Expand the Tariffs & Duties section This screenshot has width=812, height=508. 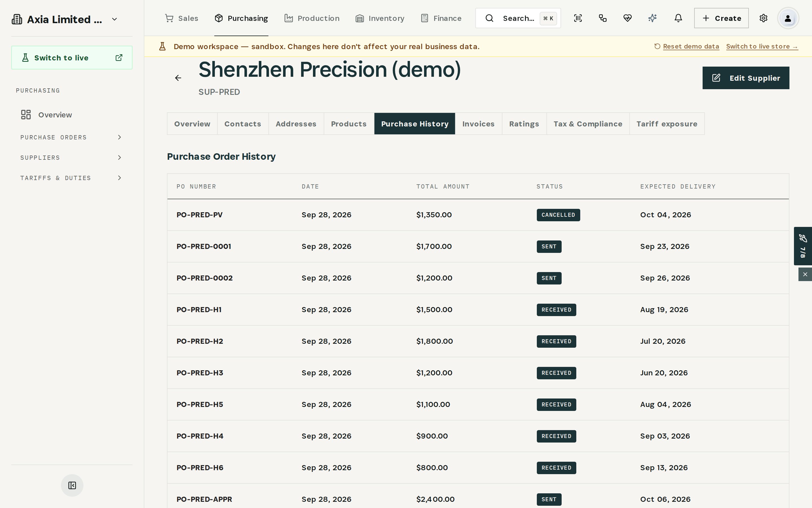pyautogui.click(x=71, y=178)
